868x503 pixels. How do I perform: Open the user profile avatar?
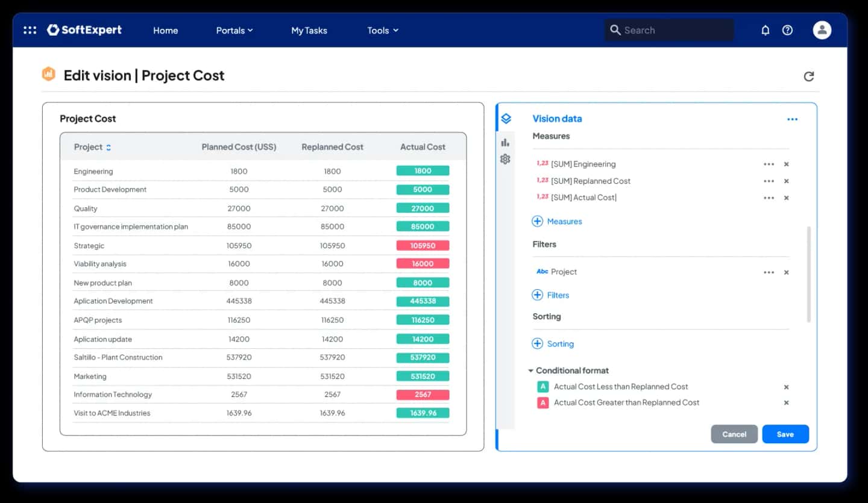point(822,30)
